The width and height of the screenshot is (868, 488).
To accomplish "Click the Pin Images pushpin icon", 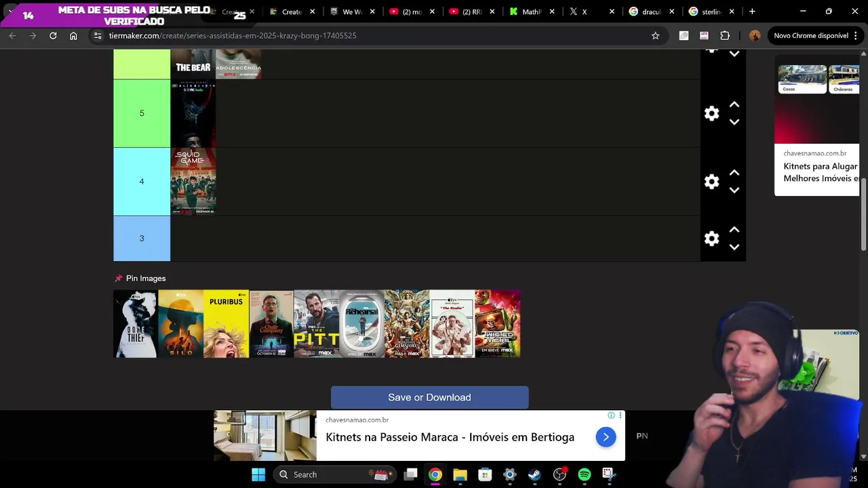I will 119,279.
